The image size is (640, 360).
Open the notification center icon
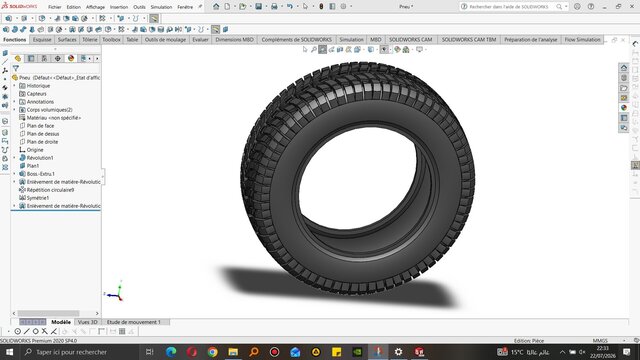627,352
